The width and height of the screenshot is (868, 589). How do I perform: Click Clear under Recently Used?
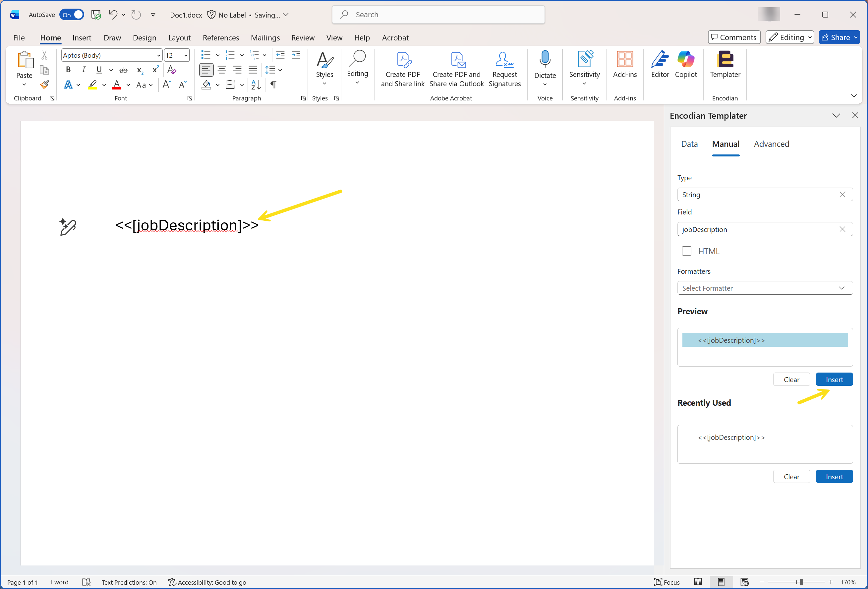pos(791,477)
